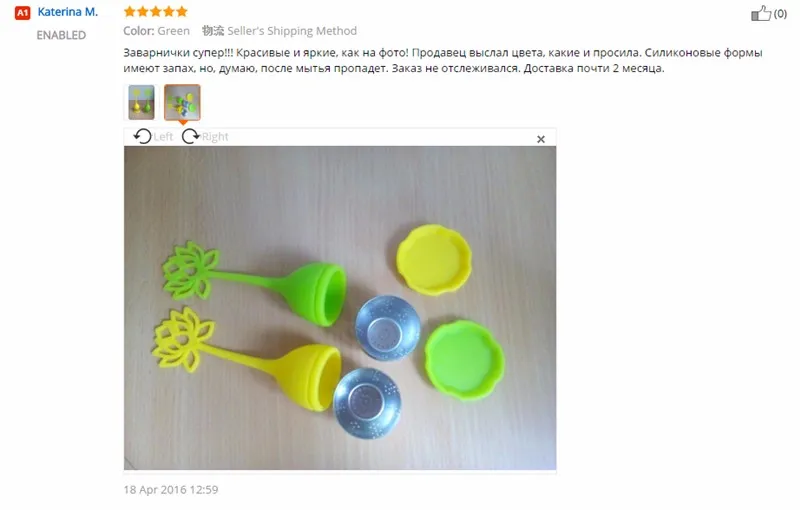Click the Seller's Shipping Method text
The width and height of the screenshot is (800, 510).
[x=292, y=31]
